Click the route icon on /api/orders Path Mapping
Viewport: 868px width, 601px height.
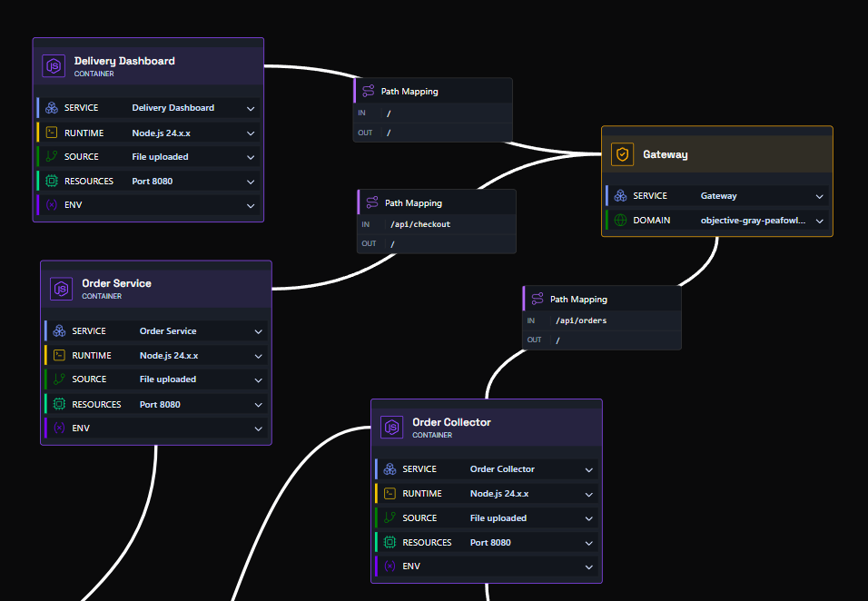tap(537, 299)
